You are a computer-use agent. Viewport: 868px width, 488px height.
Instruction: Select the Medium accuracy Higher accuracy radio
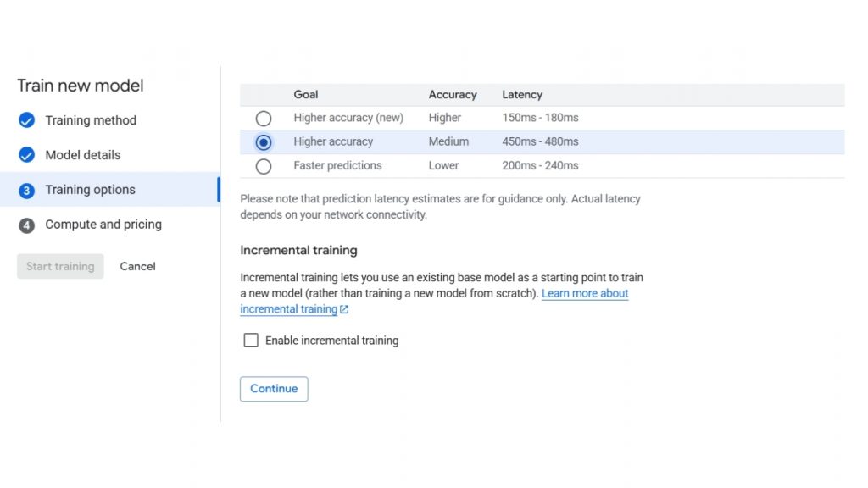click(264, 142)
